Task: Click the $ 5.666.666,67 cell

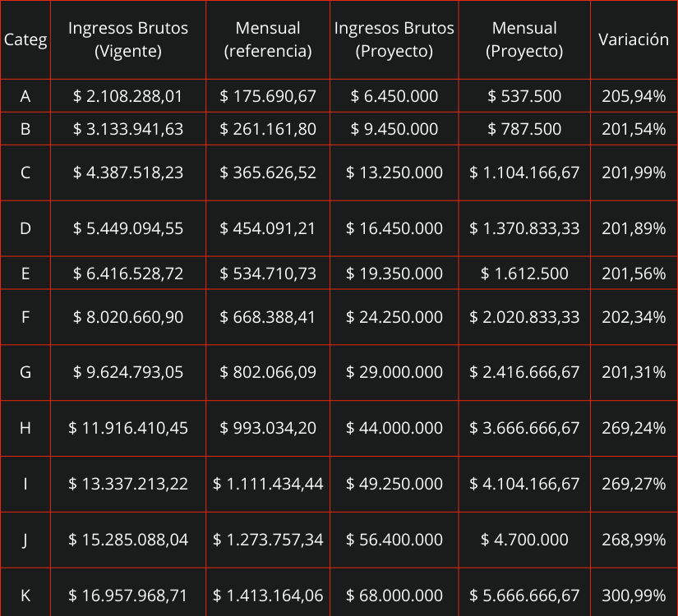Action: [524, 595]
